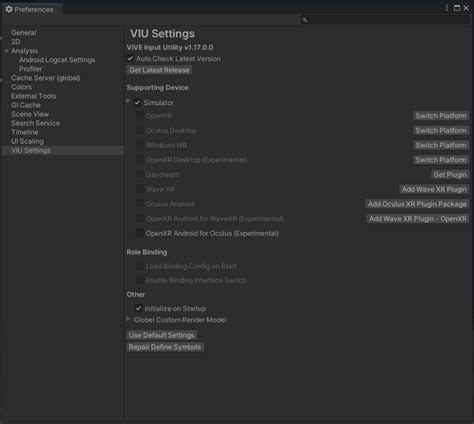Uncheck Initialize on Startup
Image resolution: width=474 pixels, height=424 pixels.
point(138,308)
